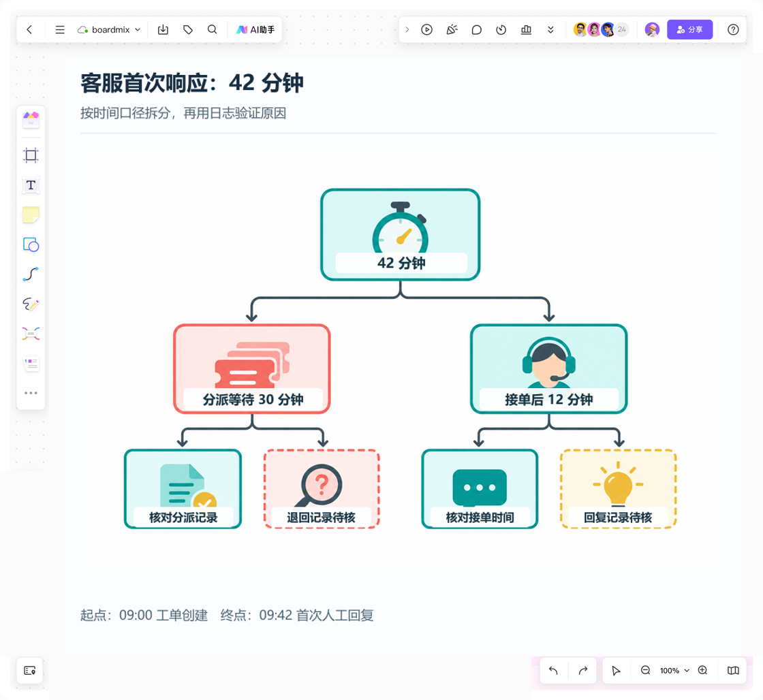Open the timer tool
Screen dimensions: 763x700
tap(501, 30)
